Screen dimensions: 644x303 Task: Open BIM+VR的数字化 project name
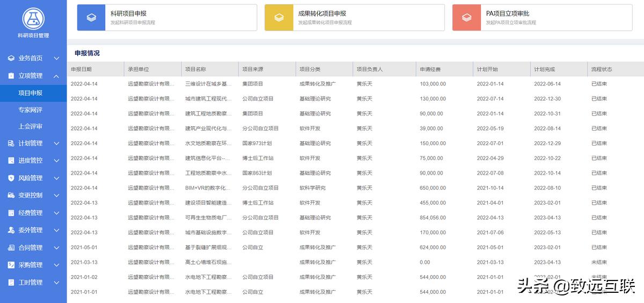click(x=208, y=188)
